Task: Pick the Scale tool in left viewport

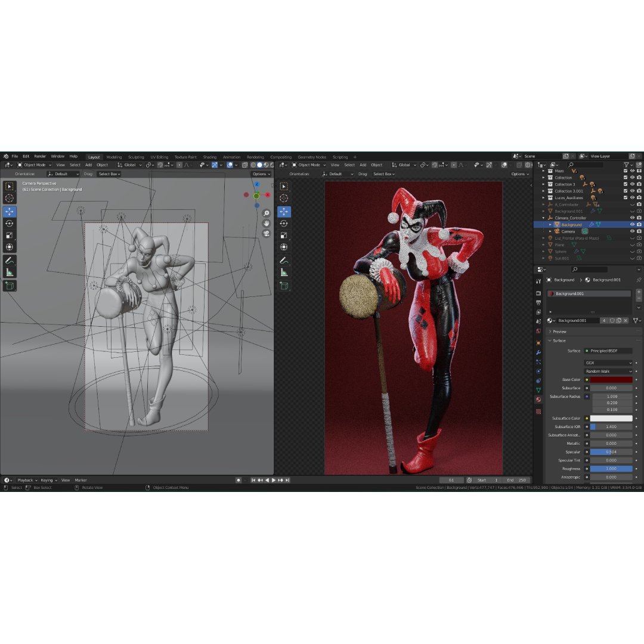Action: pos(10,236)
